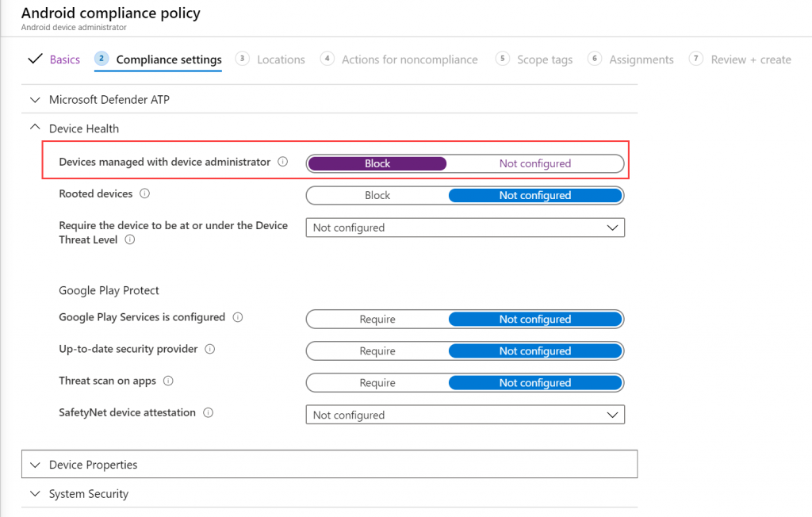Set device administrator compliance to Not configured
Viewport: 812px width, 517px height.
[x=535, y=163]
